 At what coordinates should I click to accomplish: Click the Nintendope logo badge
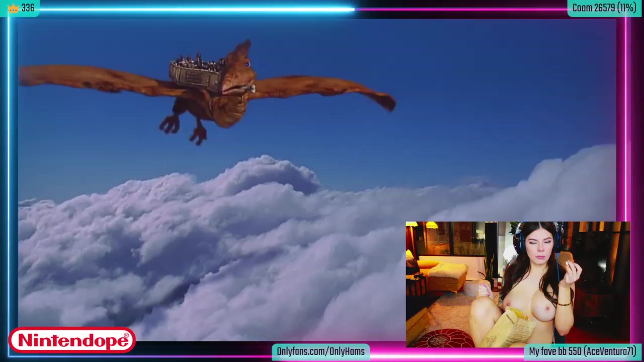[72, 340]
